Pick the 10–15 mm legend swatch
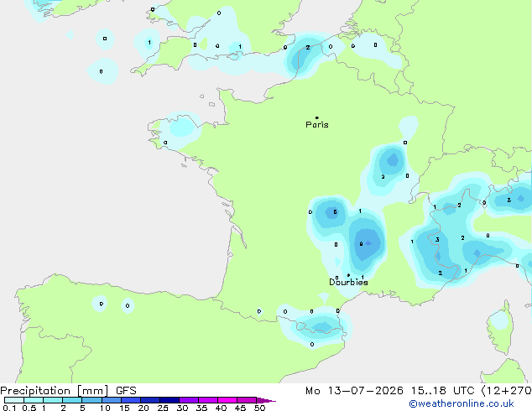Image resolution: width=532 pixels, height=411 pixels. (112, 400)
